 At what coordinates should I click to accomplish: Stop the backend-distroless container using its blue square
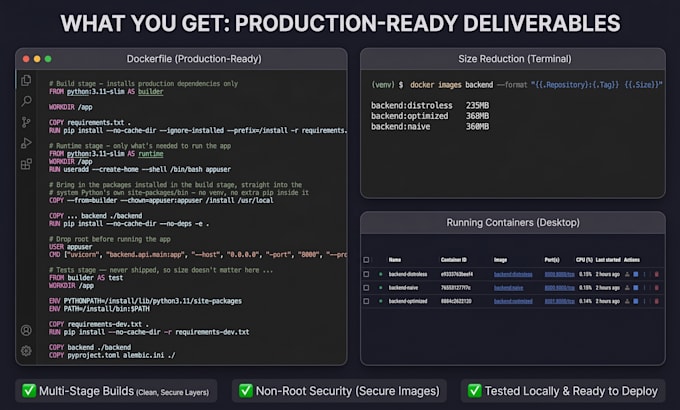point(636,274)
